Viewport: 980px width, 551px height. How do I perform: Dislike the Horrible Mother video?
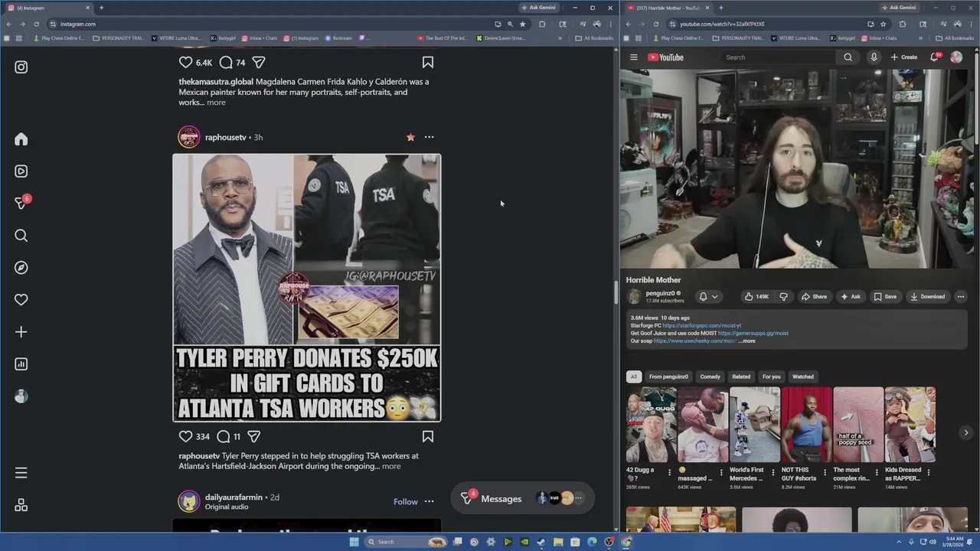pyautogui.click(x=783, y=297)
